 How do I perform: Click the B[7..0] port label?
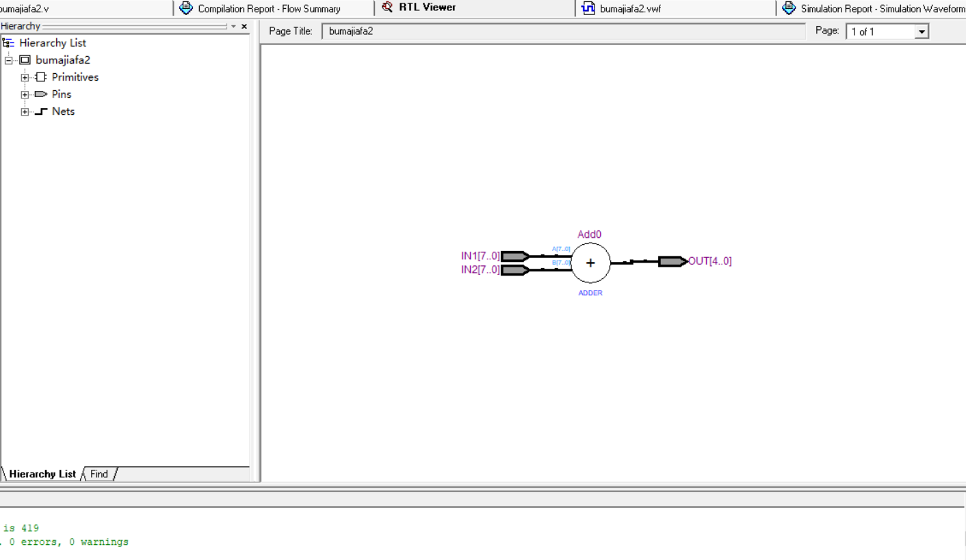tap(561, 263)
